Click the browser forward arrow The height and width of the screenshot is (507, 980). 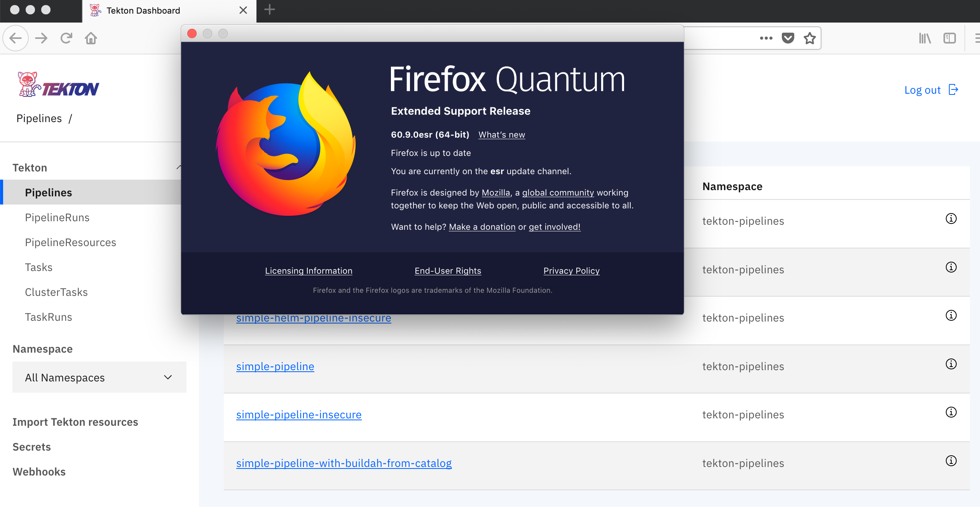41,38
